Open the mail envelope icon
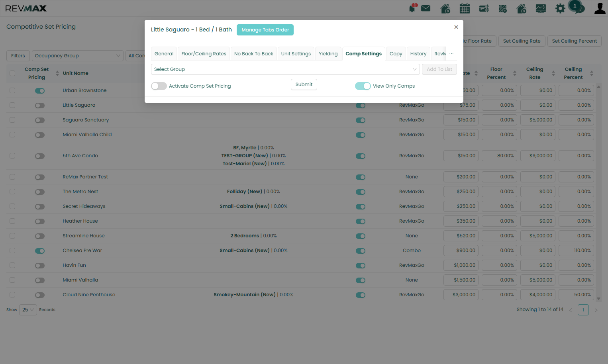608x364 pixels. click(x=426, y=8)
